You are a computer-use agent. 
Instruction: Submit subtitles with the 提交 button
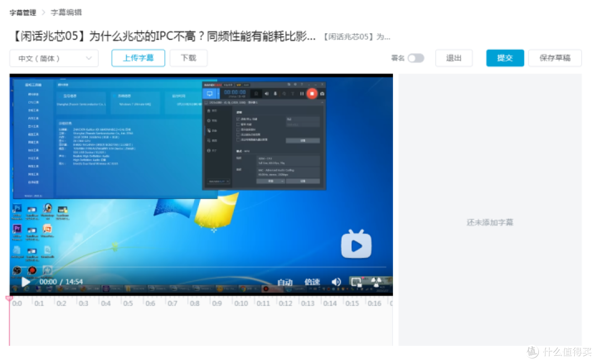(505, 58)
